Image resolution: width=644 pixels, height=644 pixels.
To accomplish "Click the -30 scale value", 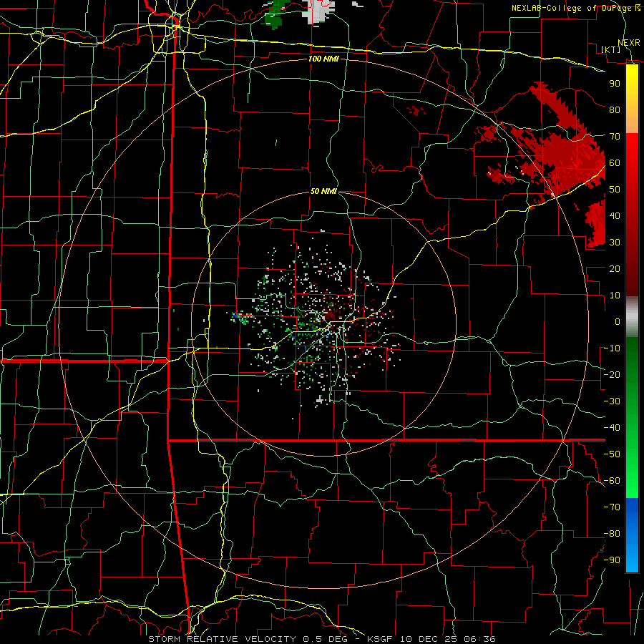I will [612, 401].
